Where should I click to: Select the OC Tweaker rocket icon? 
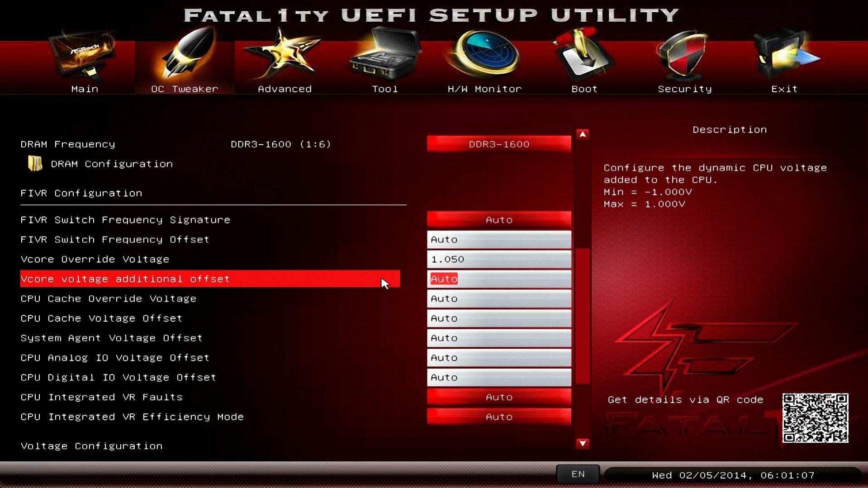(x=185, y=52)
